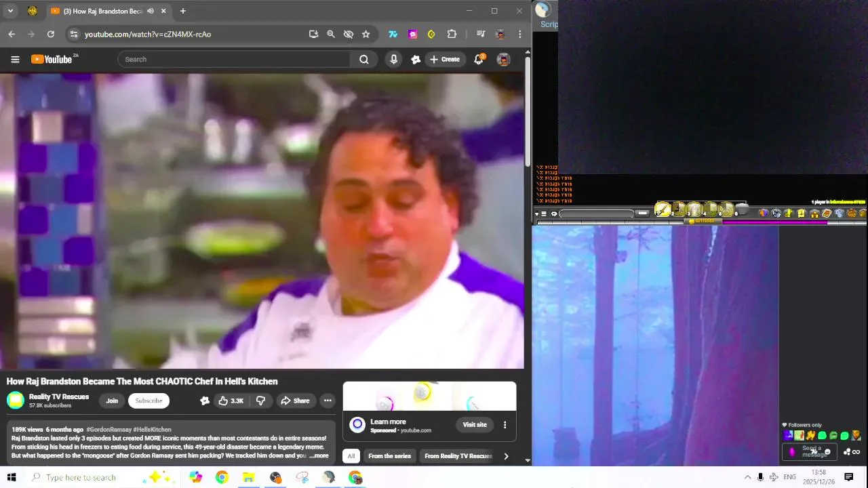Click the video player to pause

(262, 221)
